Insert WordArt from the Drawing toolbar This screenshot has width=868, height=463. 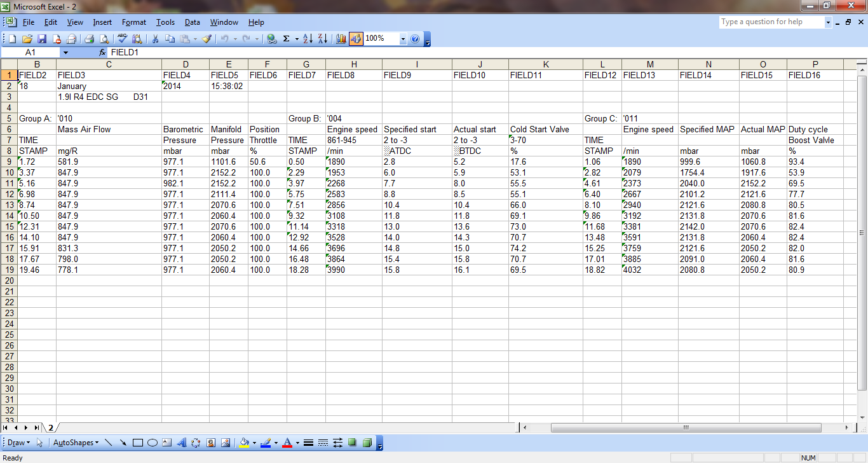181,443
